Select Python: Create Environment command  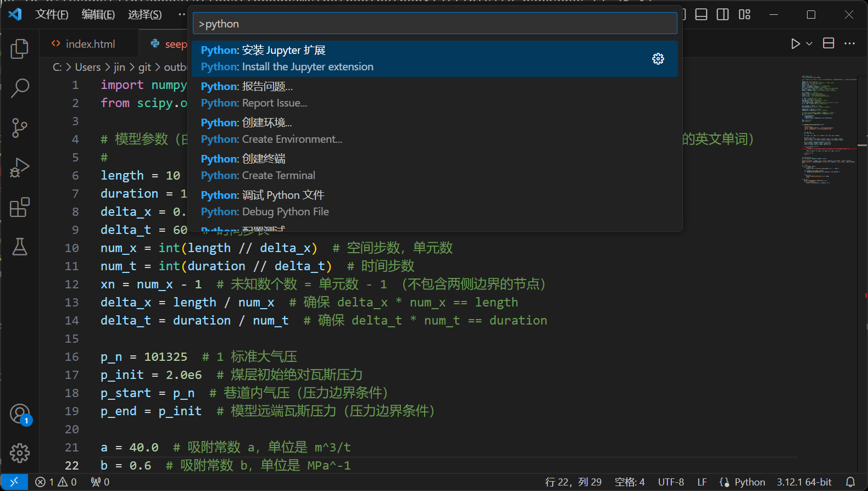coord(271,131)
